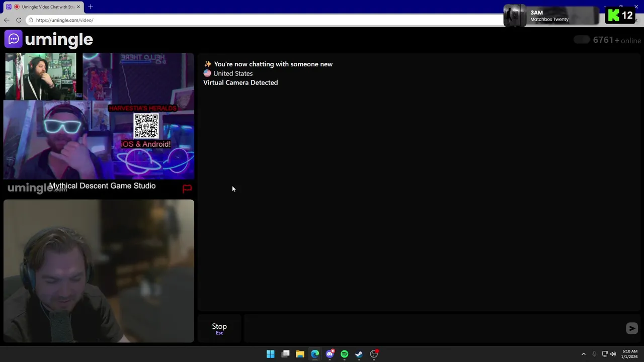
Task: Click the 'Virtual Camera Detected' message
Action: coord(240,82)
